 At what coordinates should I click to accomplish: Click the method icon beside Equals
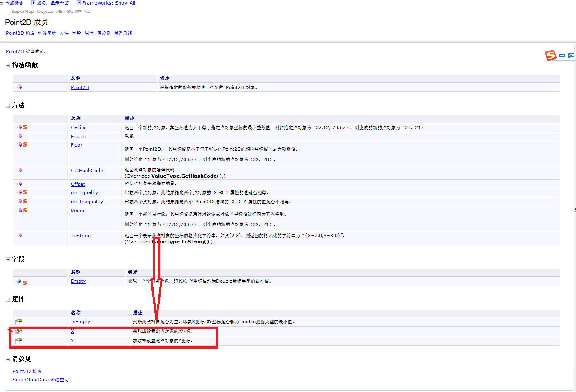coord(19,136)
